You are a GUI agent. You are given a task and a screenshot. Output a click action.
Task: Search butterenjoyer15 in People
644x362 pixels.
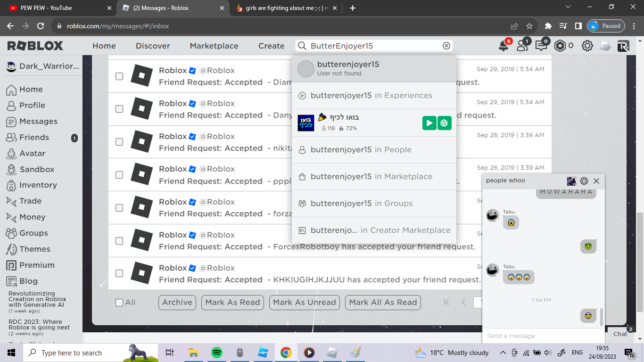click(x=374, y=150)
